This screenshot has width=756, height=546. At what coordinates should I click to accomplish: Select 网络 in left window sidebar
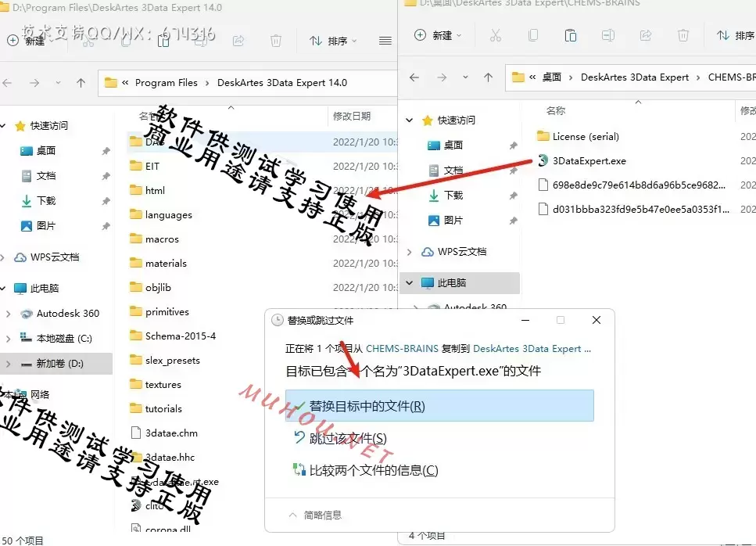(x=40, y=394)
